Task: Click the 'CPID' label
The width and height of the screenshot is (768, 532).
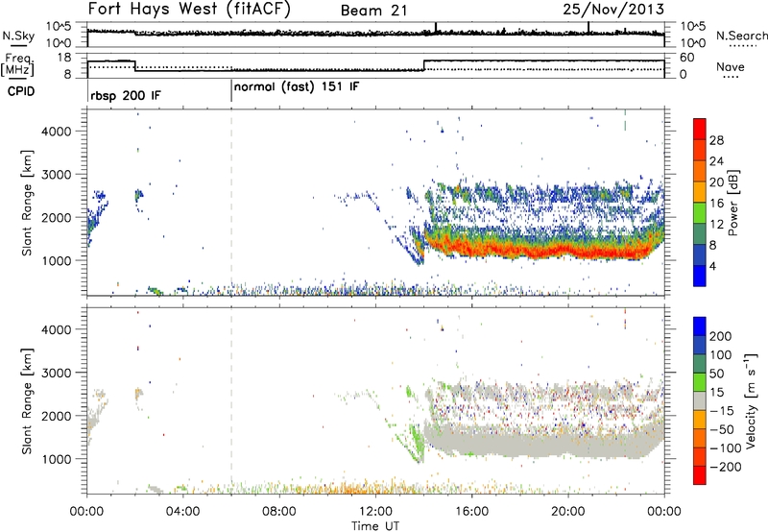Action: 21,91
